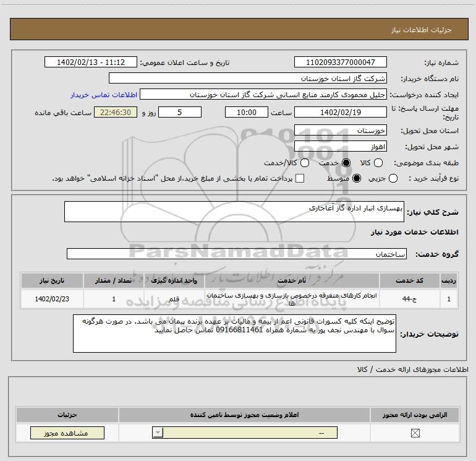Click the اطلاعات خدمات مورد نیاز heading
This screenshot has height=461, width=476.
tap(415, 232)
